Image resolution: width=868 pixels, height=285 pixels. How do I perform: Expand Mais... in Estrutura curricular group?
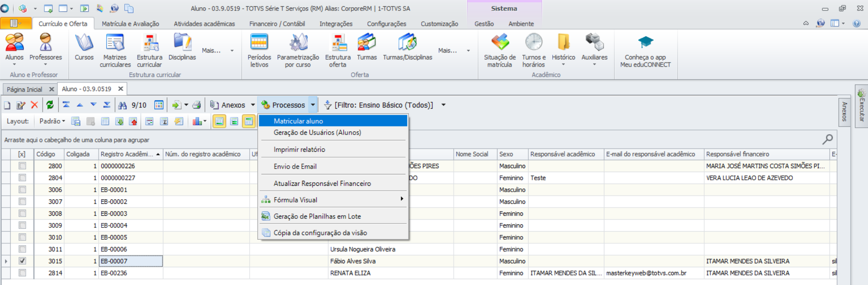coord(218,50)
